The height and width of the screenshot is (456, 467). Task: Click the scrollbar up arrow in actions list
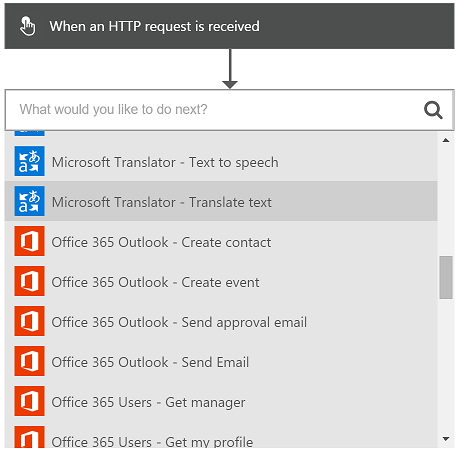(x=446, y=140)
